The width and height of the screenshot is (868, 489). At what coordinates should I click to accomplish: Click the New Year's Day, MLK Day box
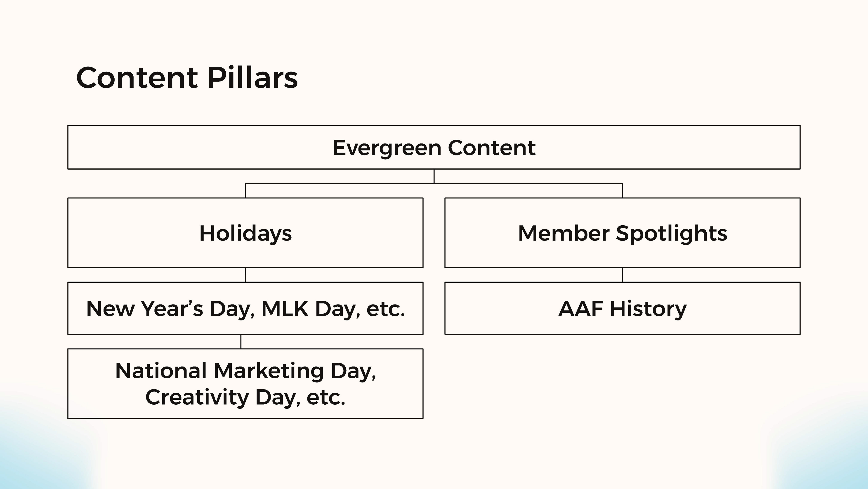coord(245,308)
